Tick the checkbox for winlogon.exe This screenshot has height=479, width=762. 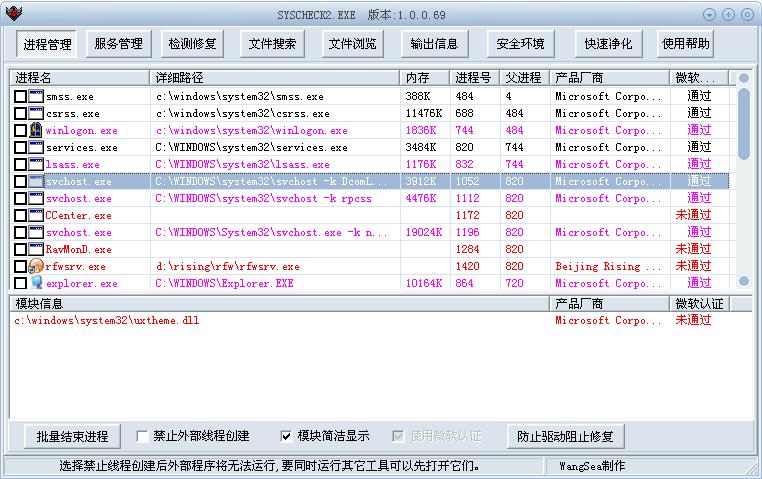pos(20,130)
